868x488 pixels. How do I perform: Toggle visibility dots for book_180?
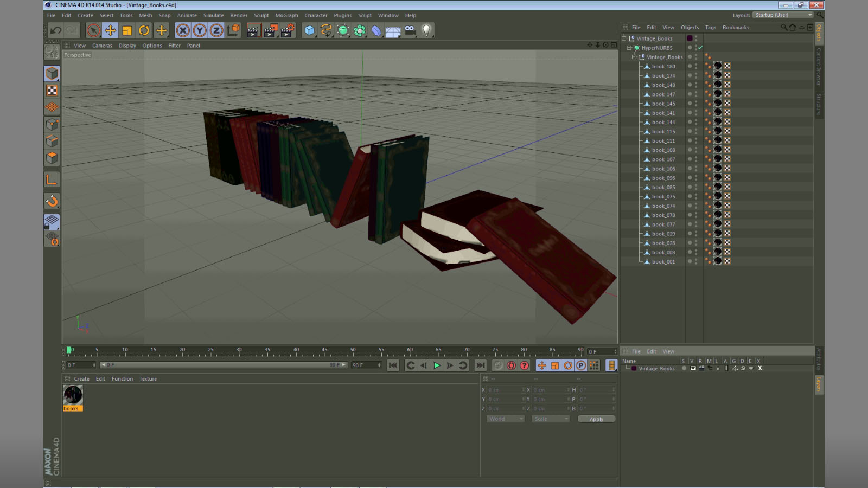pyautogui.click(x=696, y=66)
